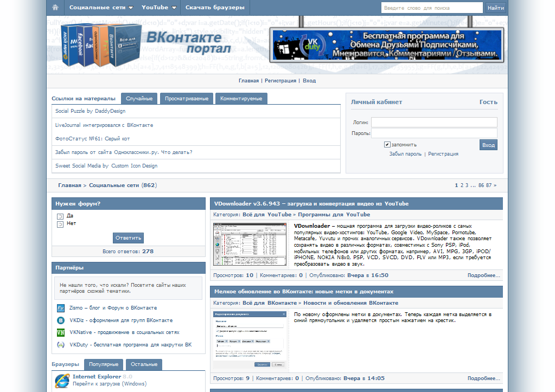Screen dimensions: 555x392
Task: Go to pagination page 87
Action: (489, 185)
